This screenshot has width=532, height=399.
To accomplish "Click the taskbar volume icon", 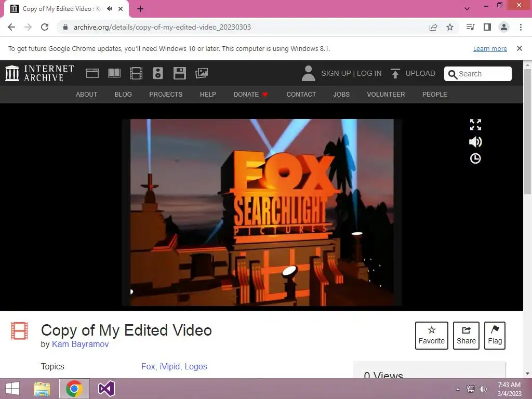I will point(483,389).
